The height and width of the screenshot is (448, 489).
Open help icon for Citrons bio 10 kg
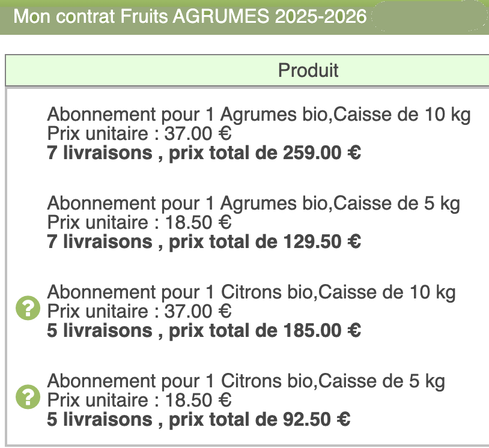pyautogui.click(x=28, y=307)
